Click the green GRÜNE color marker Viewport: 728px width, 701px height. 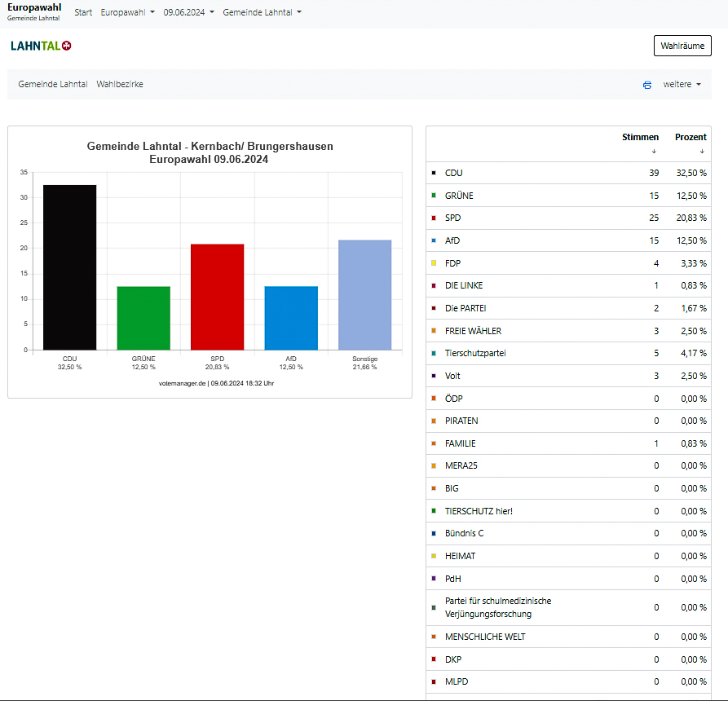point(433,196)
